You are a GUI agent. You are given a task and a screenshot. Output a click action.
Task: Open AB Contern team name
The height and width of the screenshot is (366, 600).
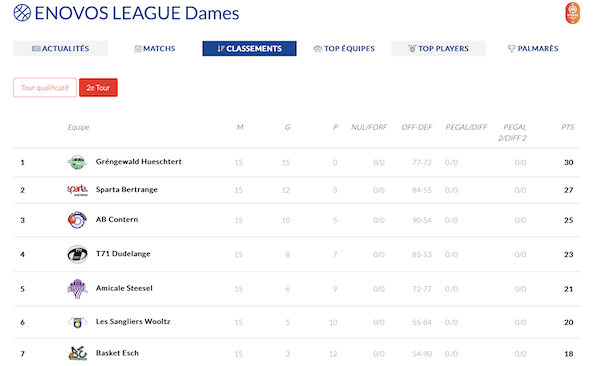point(117,219)
